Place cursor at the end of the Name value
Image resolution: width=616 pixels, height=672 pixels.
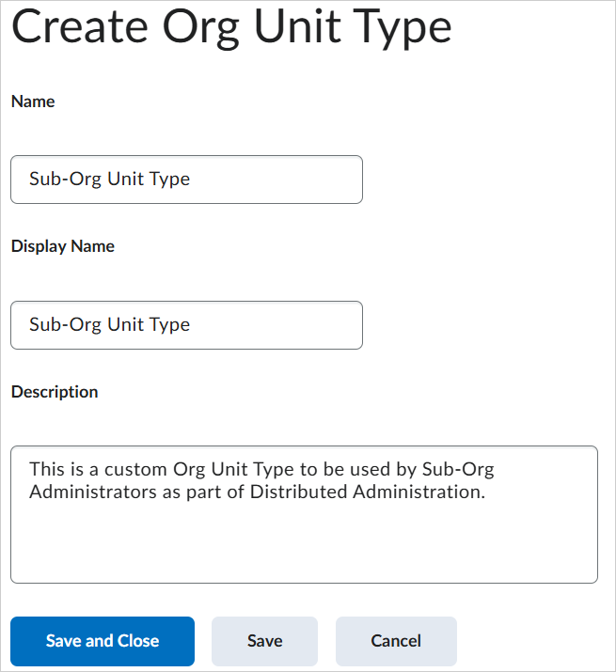tap(191, 180)
